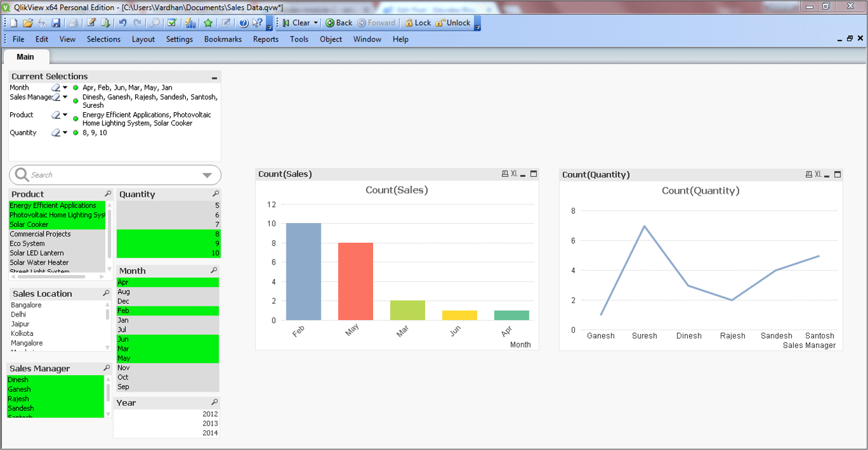Click the eraser icon for Month selection
This screenshot has width=868, height=450.
click(x=56, y=88)
